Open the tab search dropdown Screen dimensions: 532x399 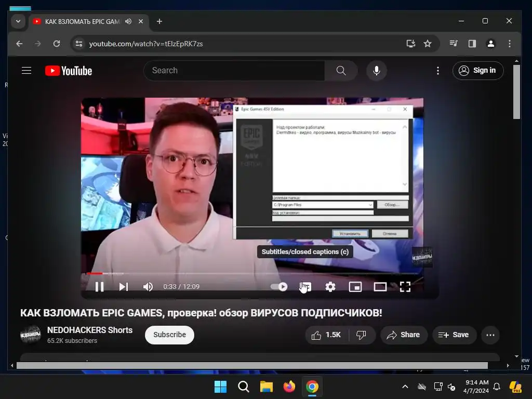pos(18,21)
